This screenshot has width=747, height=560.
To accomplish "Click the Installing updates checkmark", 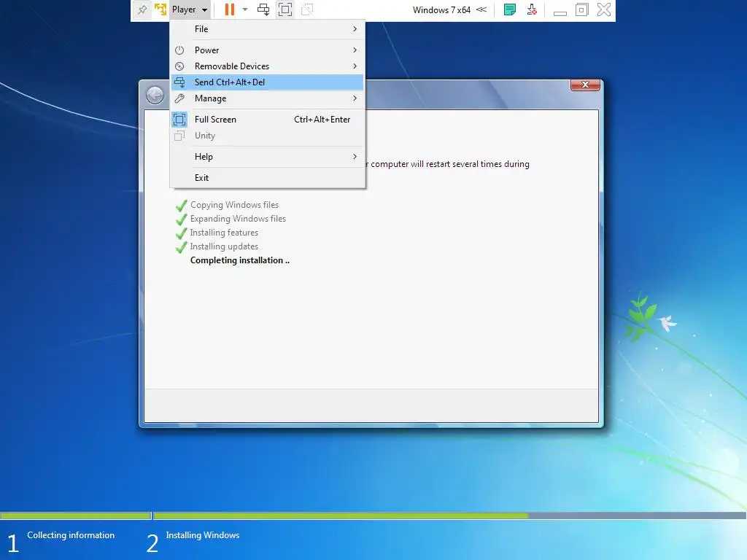I will 181,246.
